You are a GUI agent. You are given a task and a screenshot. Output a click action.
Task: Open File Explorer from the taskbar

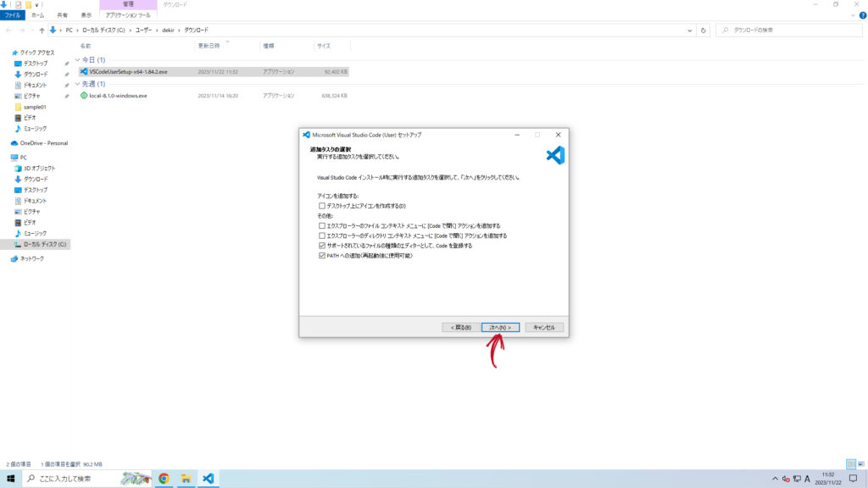tap(186, 479)
